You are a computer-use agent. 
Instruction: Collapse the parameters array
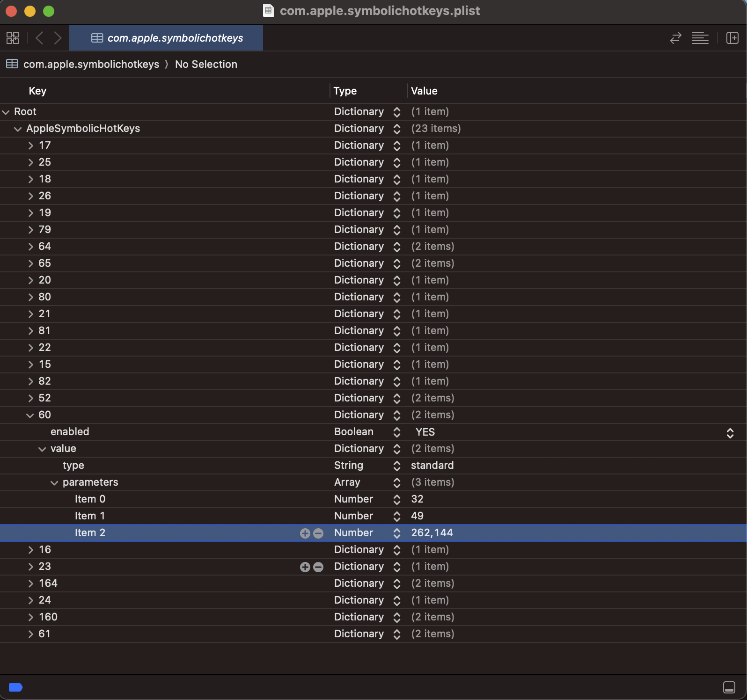[x=54, y=482]
